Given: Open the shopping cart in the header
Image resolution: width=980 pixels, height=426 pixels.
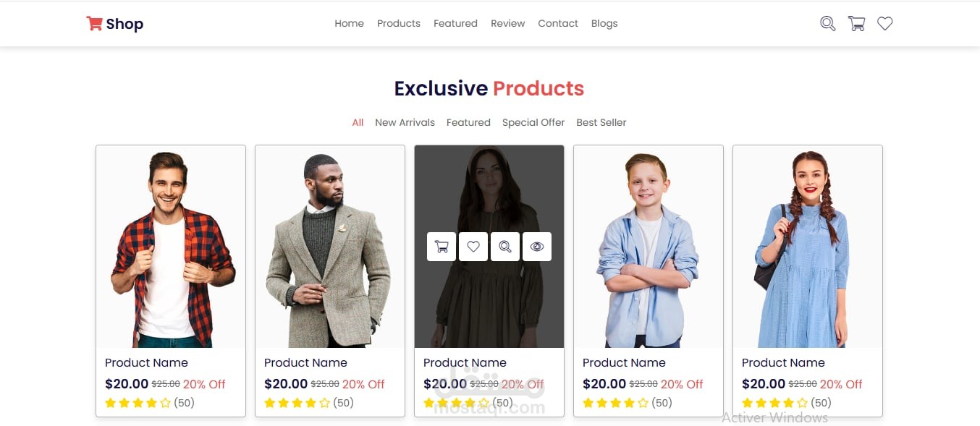Looking at the screenshot, I should click(x=856, y=24).
